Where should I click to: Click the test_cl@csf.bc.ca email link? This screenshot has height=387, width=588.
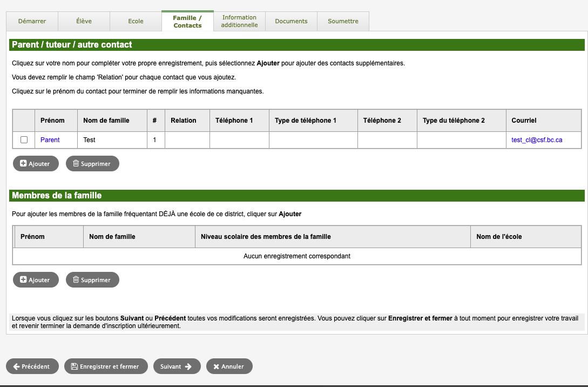537,140
